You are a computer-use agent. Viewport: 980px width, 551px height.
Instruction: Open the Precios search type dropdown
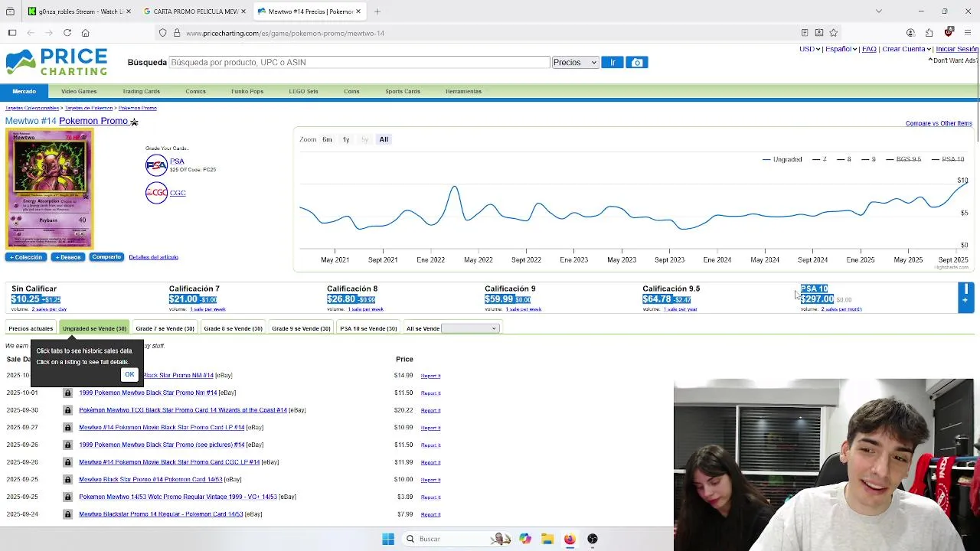coord(575,63)
